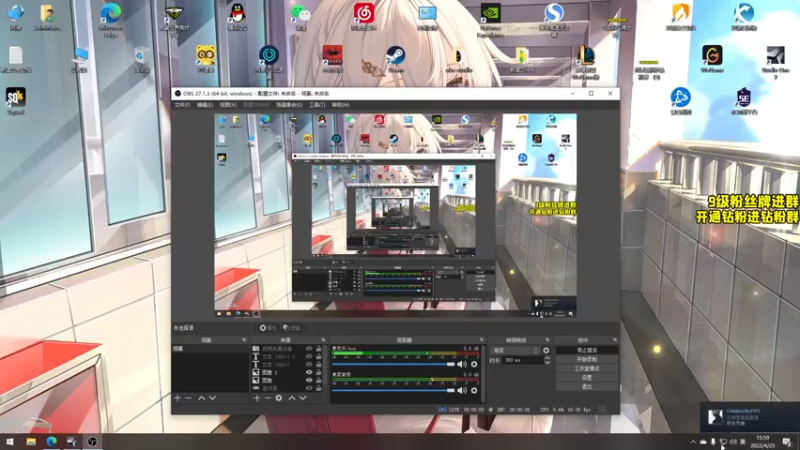Open the transition properties gear icon
This screenshot has height=450, width=800.
point(546,351)
